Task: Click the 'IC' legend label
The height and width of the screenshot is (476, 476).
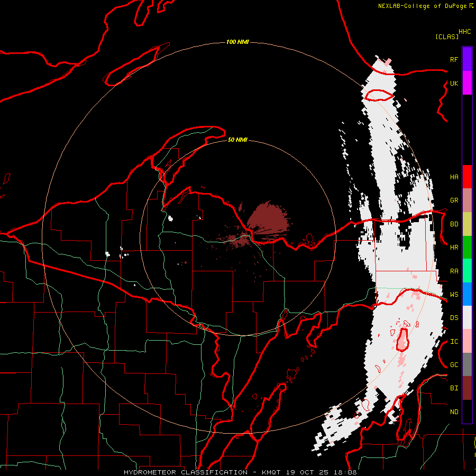Action: pos(454,342)
